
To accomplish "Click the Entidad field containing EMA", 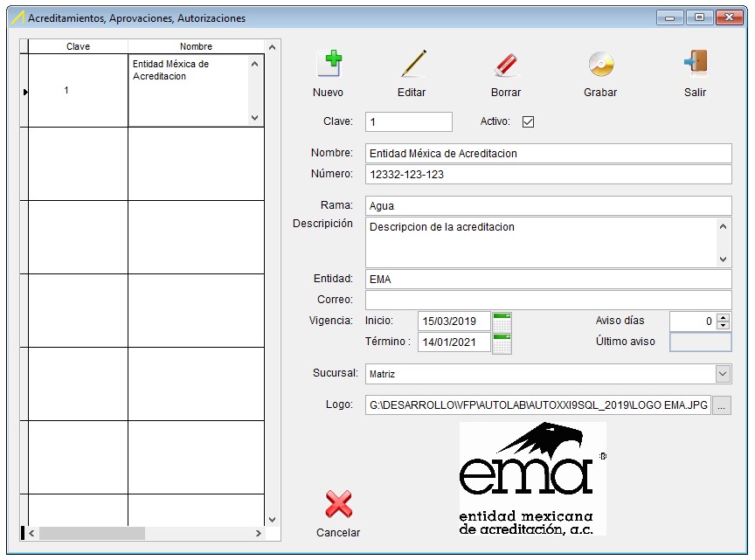I will 549,280.
